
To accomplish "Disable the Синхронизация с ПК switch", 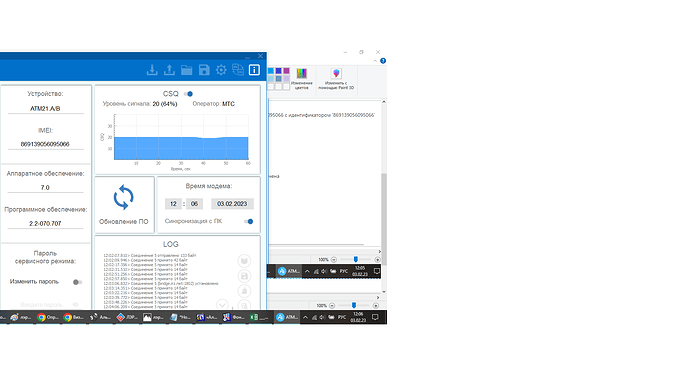I will [249, 221].
